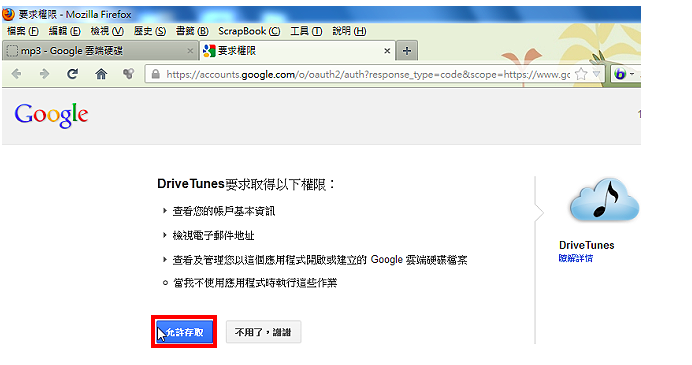Click the 不用了,謝謝 button
Image resolution: width=692 pixels, height=365 pixels.
coord(263,332)
